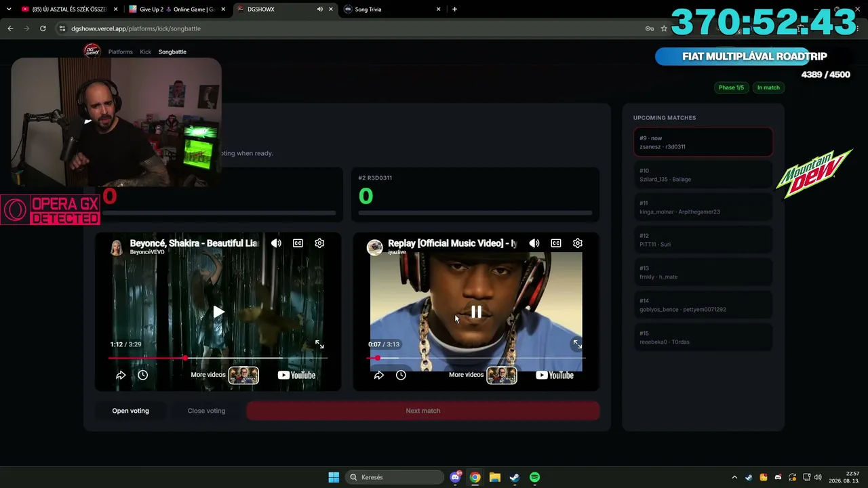Screen dimensions: 868x488
Task: Select match #14 goblyos_bence vs pettyem0071292
Action: pyautogui.click(x=703, y=305)
